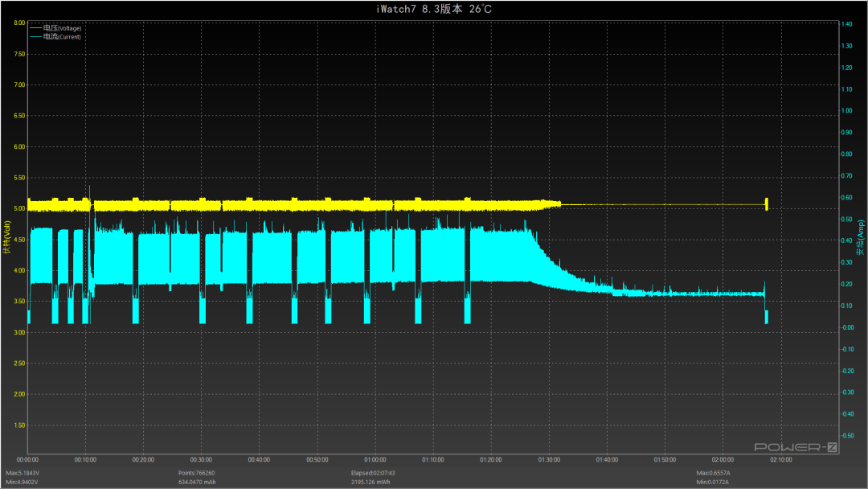
Task: Click the 6.50 volt axis tick label
Action: (x=19, y=116)
